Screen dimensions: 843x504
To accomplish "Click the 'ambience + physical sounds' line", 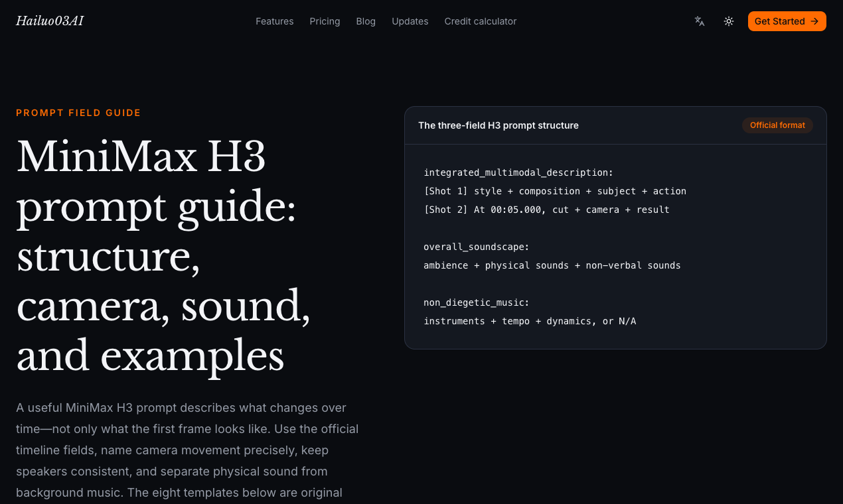I will [x=552, y=265].
